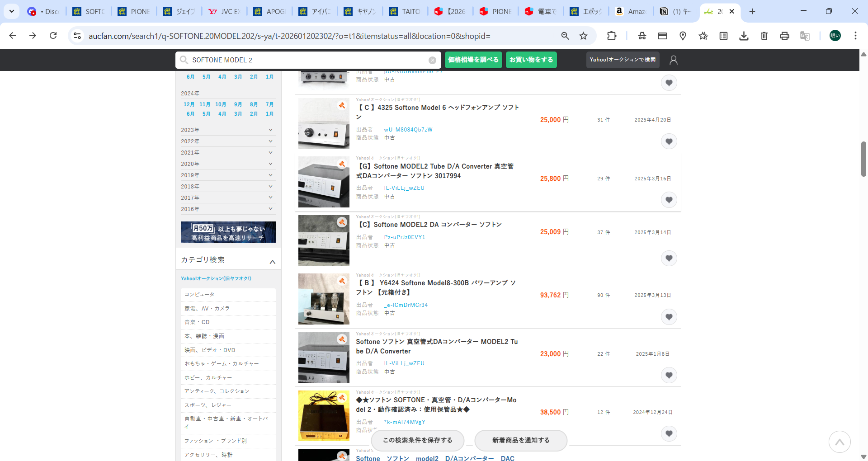Screen dimensions: 868x461
Task: Open thumbnail of 【C】 Softone MODEL2 DA listing
Action: 324,240
